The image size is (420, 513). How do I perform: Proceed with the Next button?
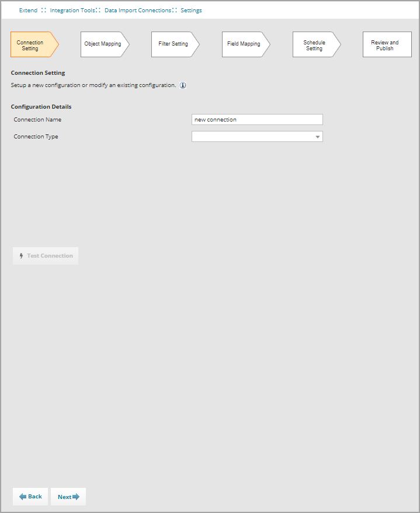click(68, 497)
